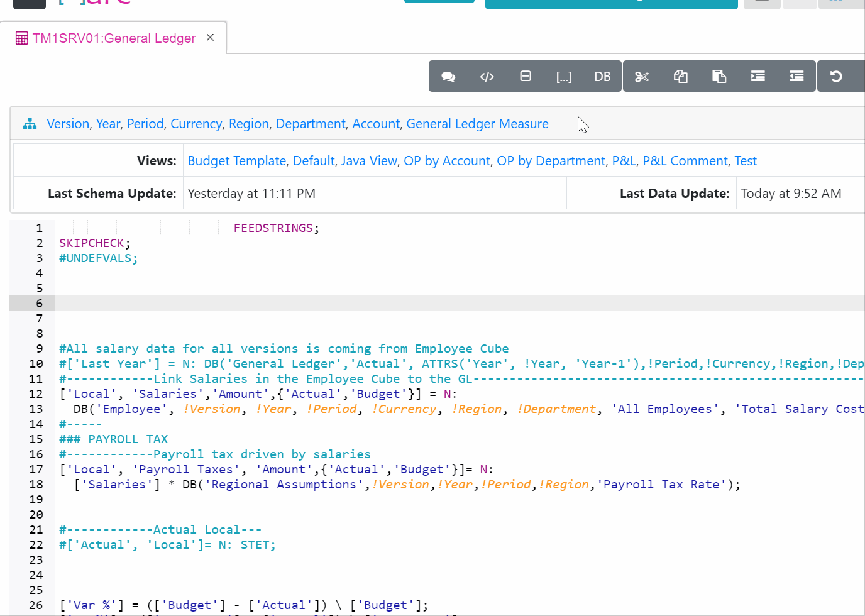Indent the selected rule lines
This screenshot has width=865, height=616.
pyautogui.click(x=758, y=77)
